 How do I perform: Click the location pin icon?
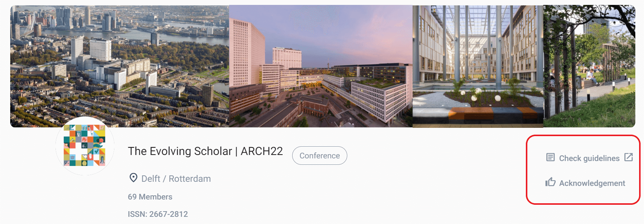coord(133,178)
